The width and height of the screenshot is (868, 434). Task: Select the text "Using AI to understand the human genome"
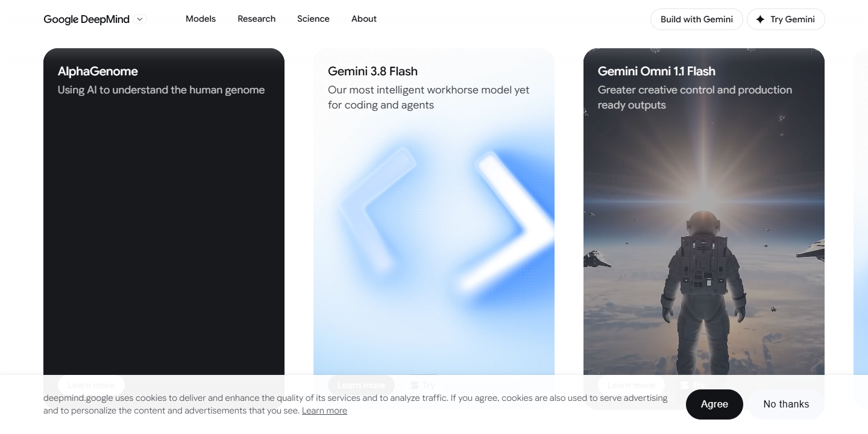[161, 90]
